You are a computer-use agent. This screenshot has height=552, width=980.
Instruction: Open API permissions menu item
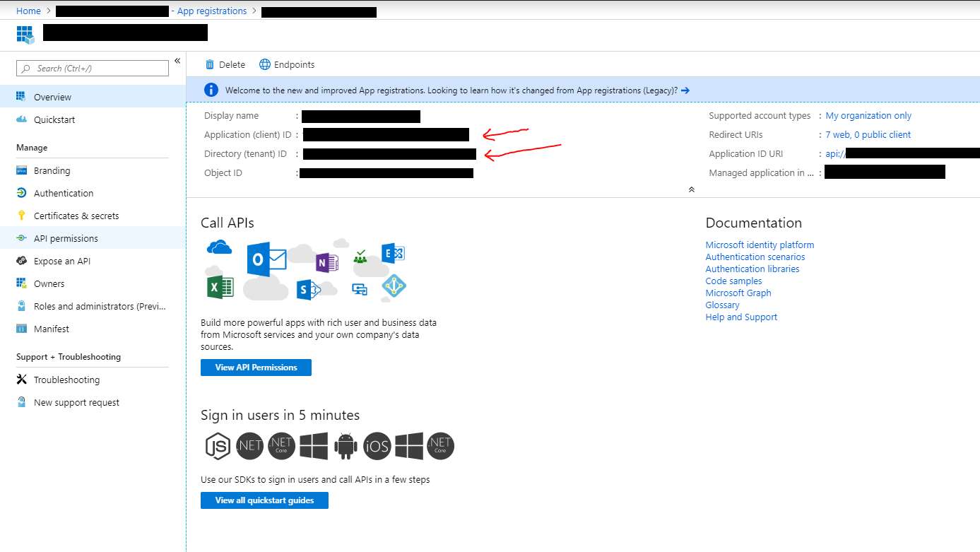(x=66, y=238)
